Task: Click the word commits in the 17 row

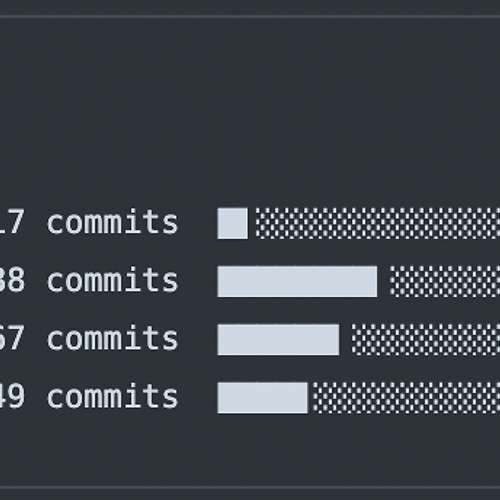Action: [x=112, y=221]
